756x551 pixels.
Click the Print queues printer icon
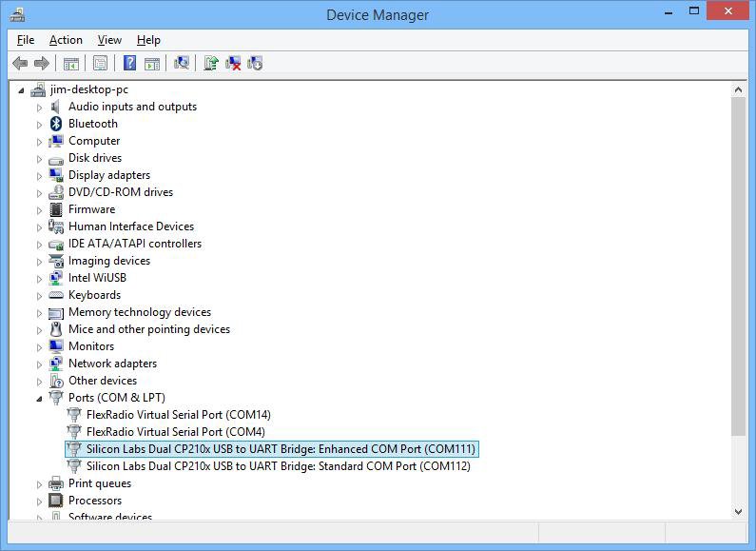click(x=56, y=483)
